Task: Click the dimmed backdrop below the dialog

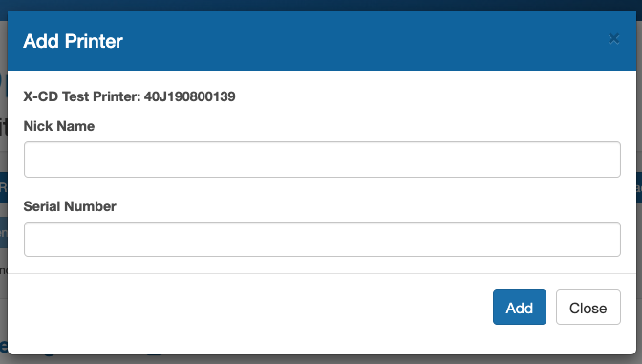Action: click(x=321, y=359)
